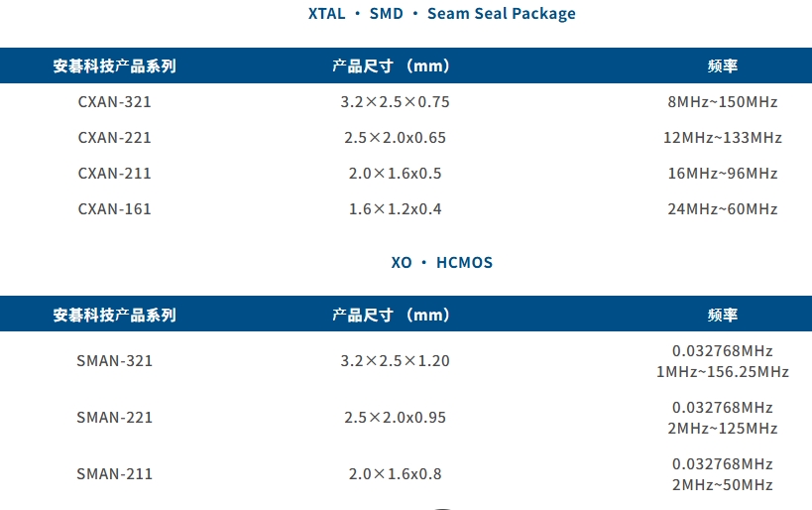
Task: Select the 3.2×2.5×1.20 dimension cell
Action: point(395,360)
